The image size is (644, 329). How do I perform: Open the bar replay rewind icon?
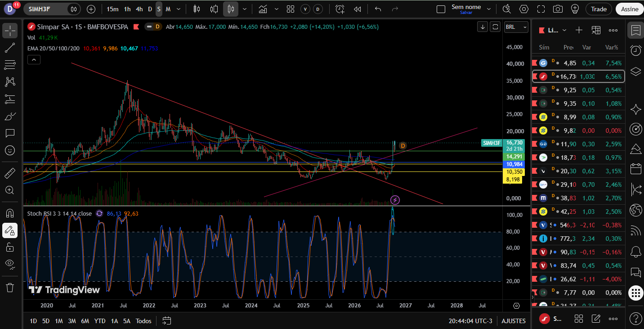pos(357,9)
